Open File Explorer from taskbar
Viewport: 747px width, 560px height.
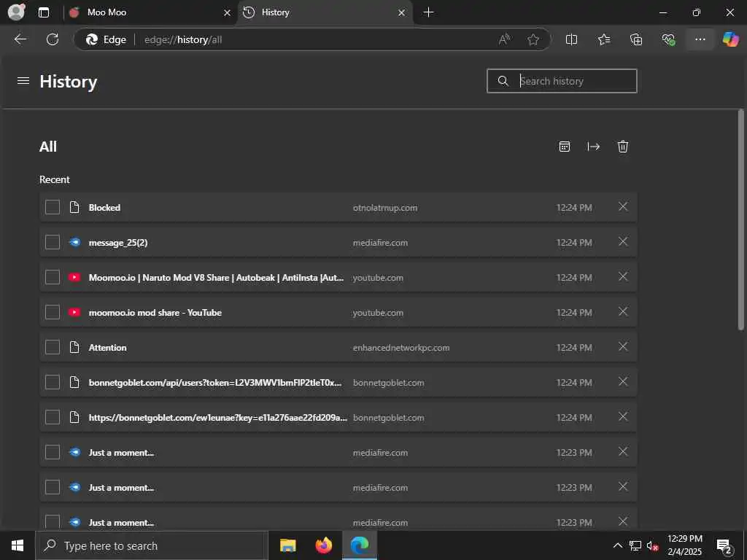(287, 545)
